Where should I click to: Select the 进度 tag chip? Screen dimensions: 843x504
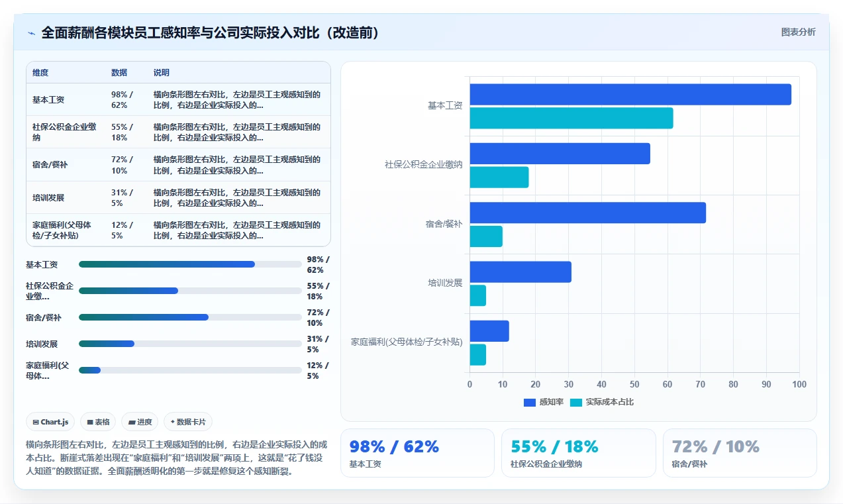tap(140, 422)
